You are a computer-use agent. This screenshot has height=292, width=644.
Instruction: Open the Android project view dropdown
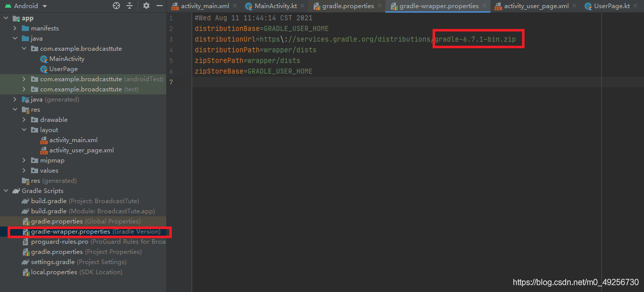point(25,6)
